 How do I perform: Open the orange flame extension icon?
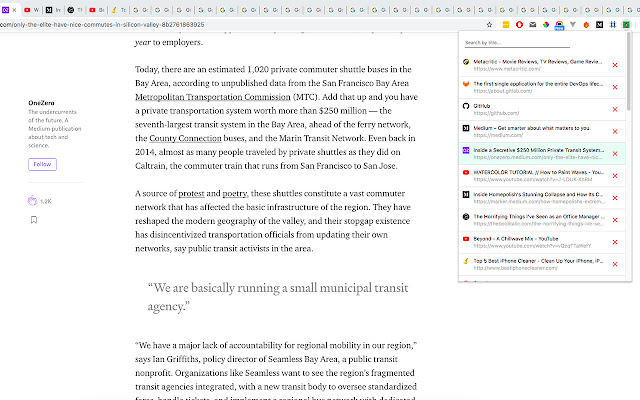586,25
